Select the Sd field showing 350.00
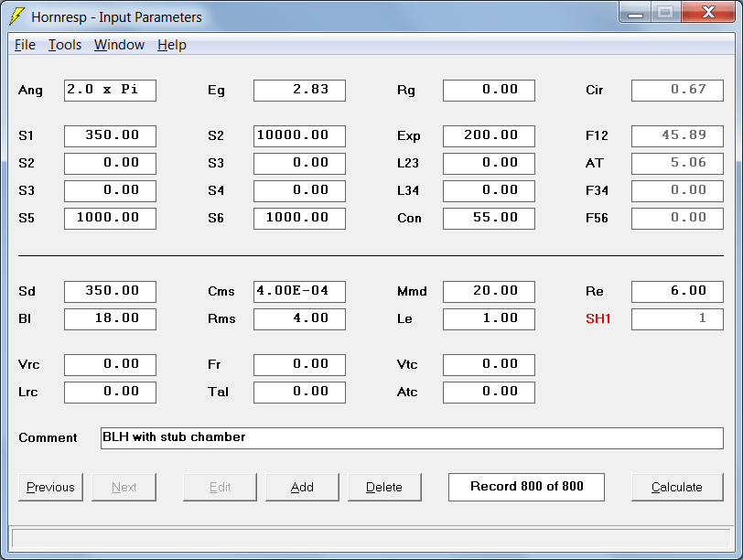Image resolution: width=743 pixels, height=560 pixels. 110,291
